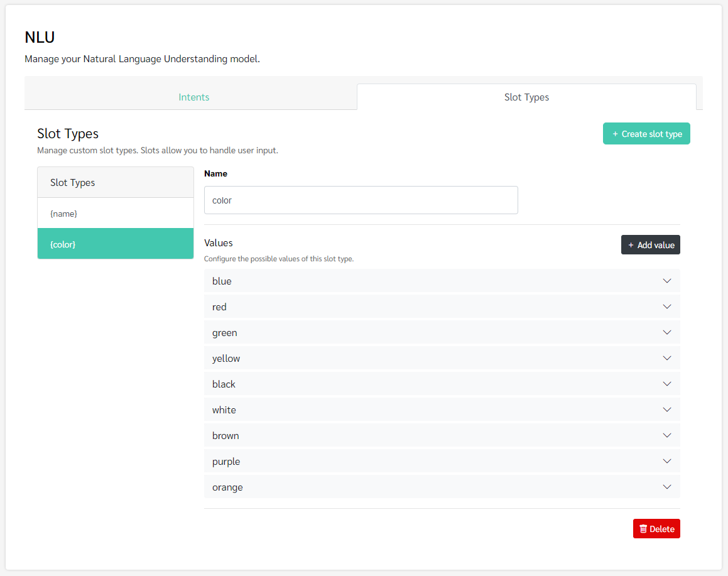This screenshot has width=728, height=576.
Task: Focus the Name input field
Action: tap(361, 200)
